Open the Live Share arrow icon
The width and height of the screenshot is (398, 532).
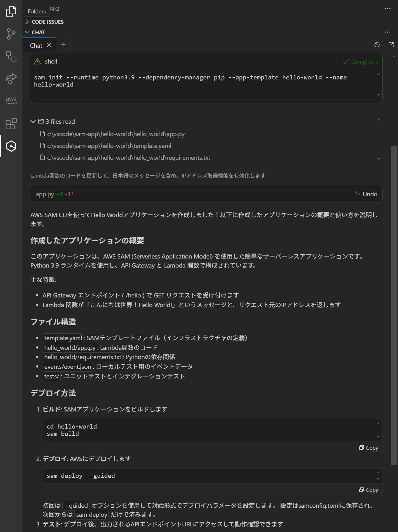click(11, 78)
